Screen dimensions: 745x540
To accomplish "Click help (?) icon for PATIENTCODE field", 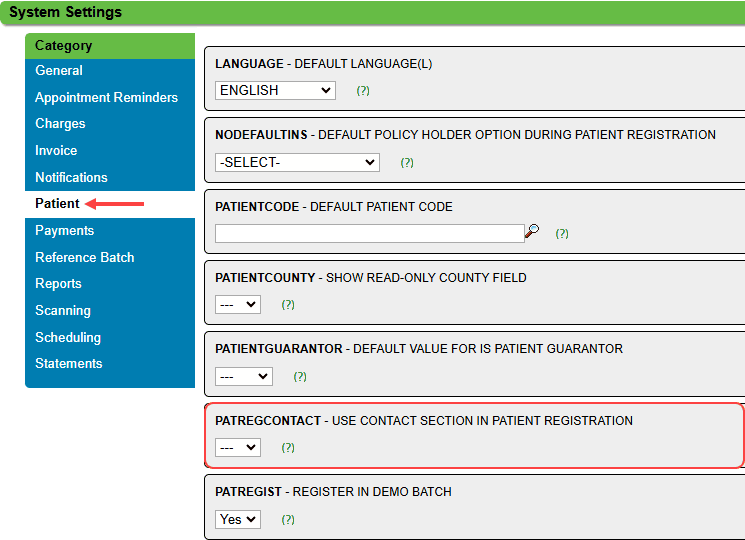I will point(562,233).
